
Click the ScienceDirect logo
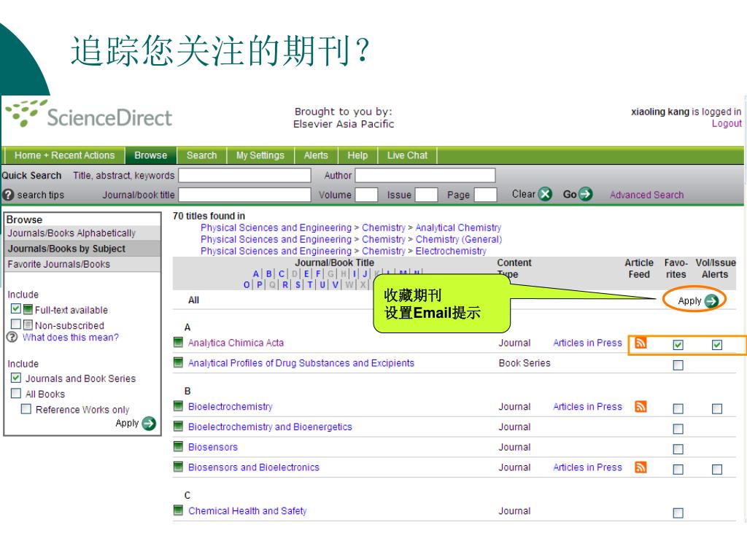pos(88,114)
